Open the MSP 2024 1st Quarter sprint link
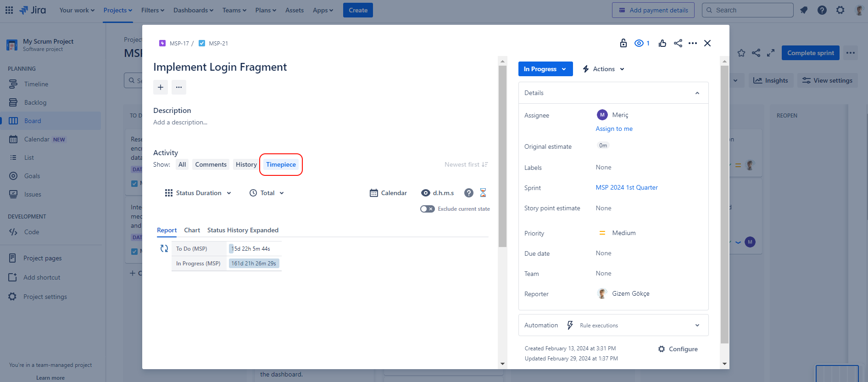This screenshot has width=868, height=382. coord(626,187)
